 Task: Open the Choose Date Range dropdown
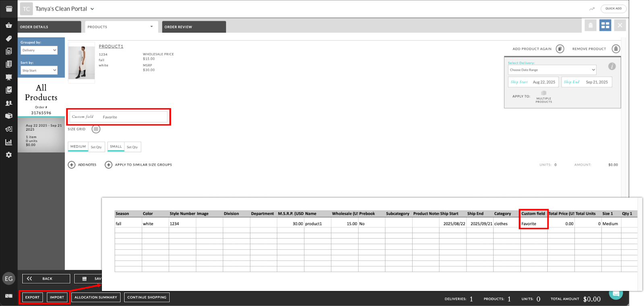(552, 70)
